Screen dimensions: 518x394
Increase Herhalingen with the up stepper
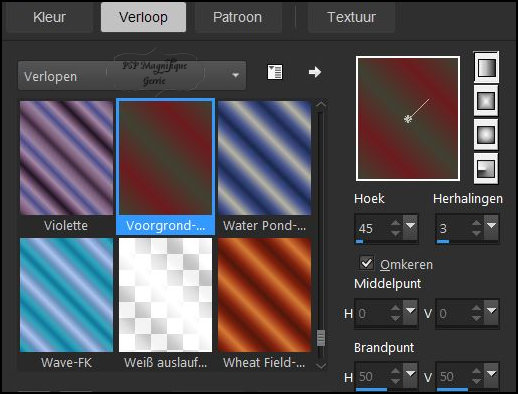(x=477, y=223)
